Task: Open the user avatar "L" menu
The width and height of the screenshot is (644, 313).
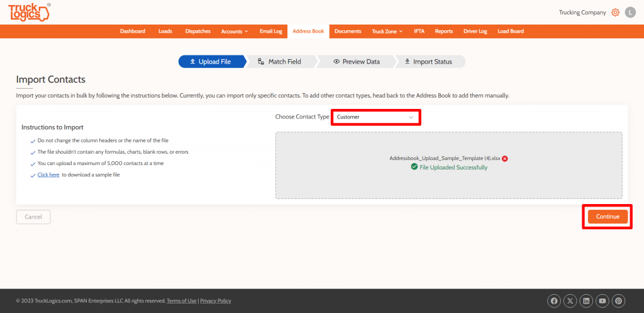Action: click(630, 13)
